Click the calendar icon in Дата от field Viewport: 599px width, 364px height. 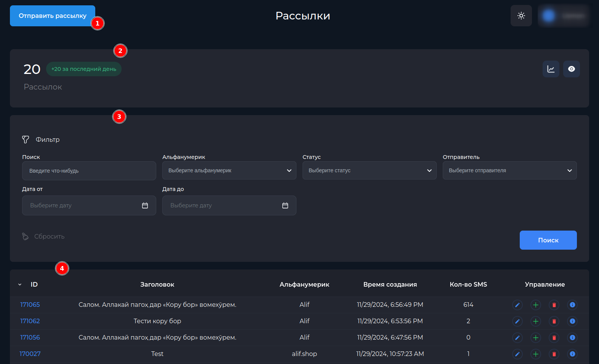click(x=145, y=205)
